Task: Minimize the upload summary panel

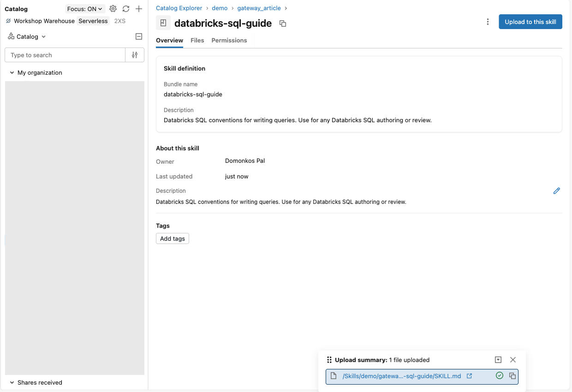Action: click(x=498, y=360)
